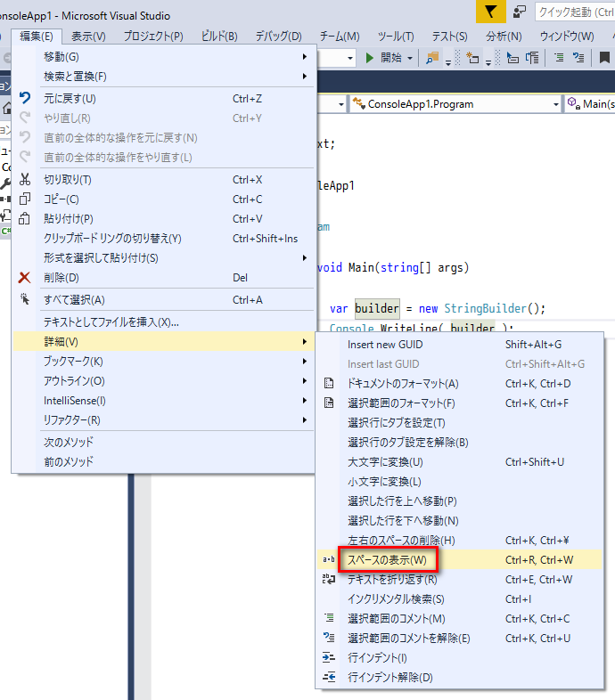This screenshot has width=615, height=700.
Task: Click the feedback icon beside quick launch
Action: pos(520,12)
